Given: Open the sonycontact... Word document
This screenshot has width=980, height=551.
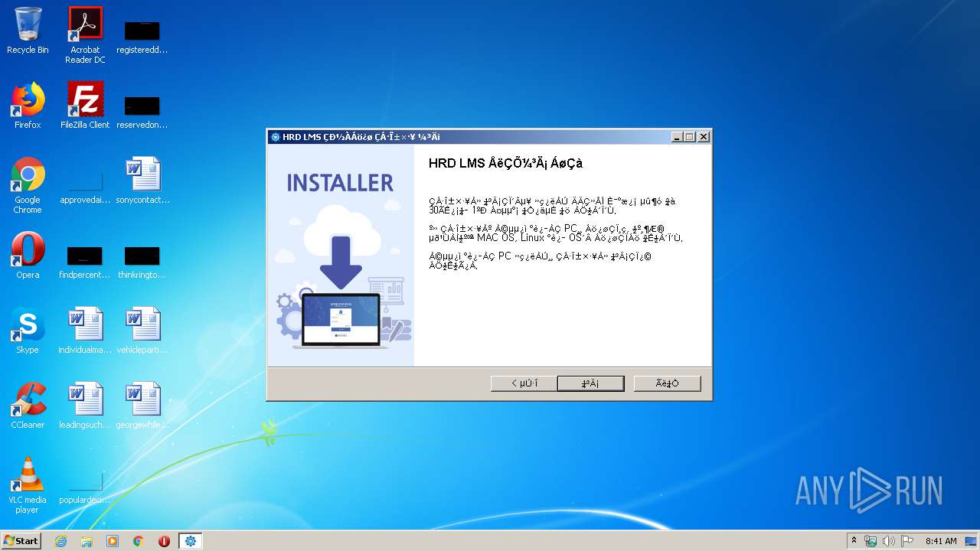Looking at the screenshot, I should 142,181.
